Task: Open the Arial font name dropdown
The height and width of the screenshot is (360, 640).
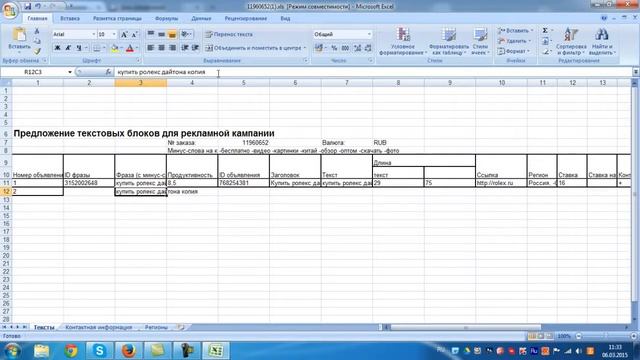Action: (x=93, y=34)
